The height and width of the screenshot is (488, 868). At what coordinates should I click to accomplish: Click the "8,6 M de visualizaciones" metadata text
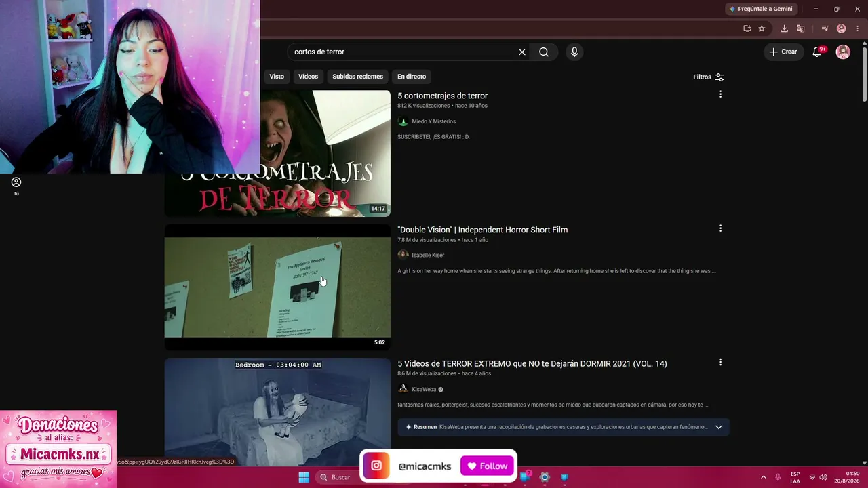click(427, 374)
